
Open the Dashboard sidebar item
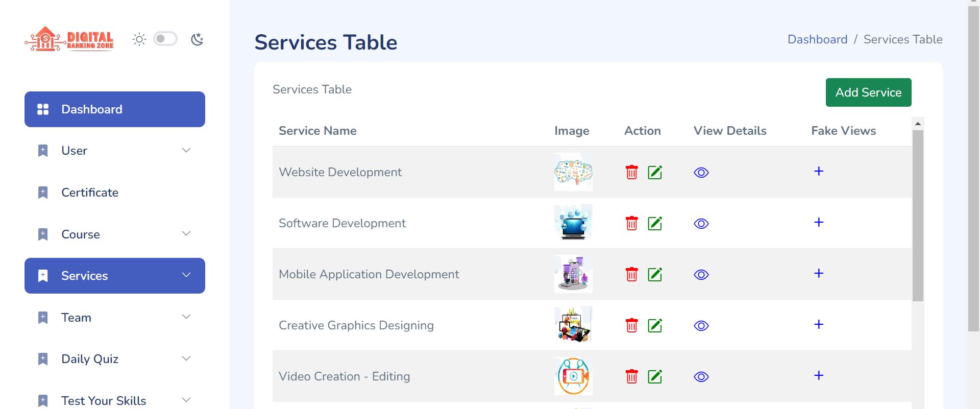pos(115,109)
